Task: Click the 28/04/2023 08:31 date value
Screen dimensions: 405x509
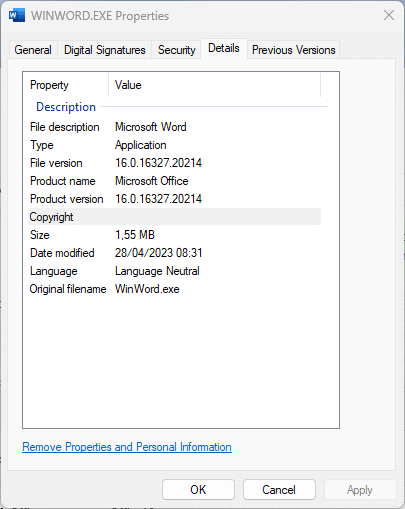Action: [x=159, y=253]
